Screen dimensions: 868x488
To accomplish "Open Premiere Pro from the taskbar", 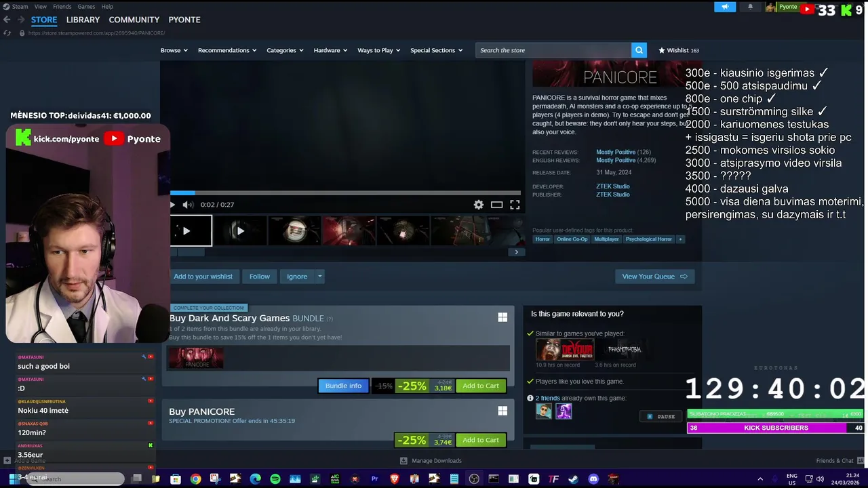I will pos(374,479).
